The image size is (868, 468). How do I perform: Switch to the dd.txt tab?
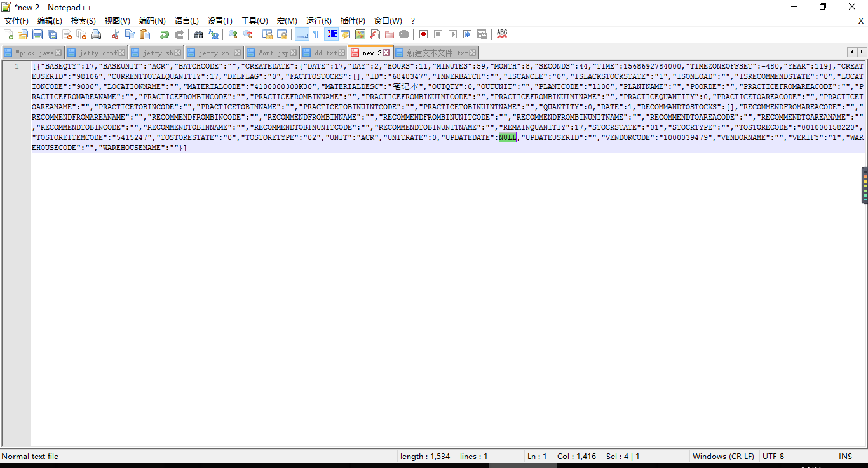click(324, 53)
